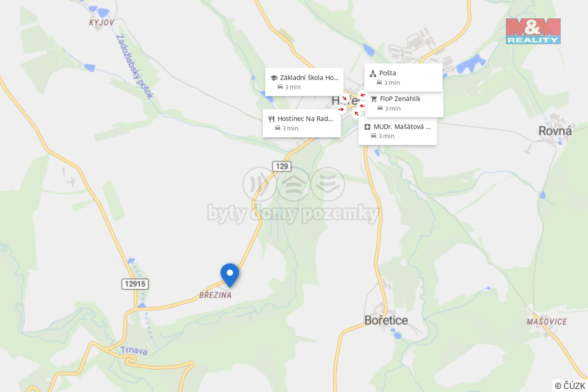Click the shopping cart icon by FloP
The image size is (588, 392).
[374, 99]
